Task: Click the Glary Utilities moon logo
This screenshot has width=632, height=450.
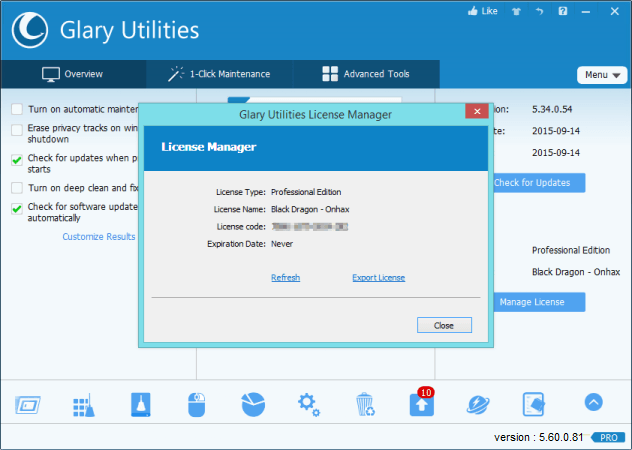Action: (x=29, y=30)
